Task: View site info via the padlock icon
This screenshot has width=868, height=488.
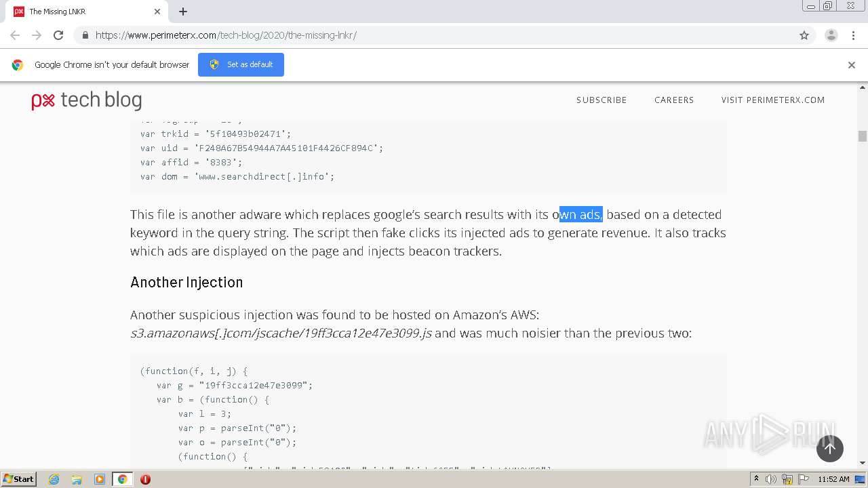Action: point(85,35)
